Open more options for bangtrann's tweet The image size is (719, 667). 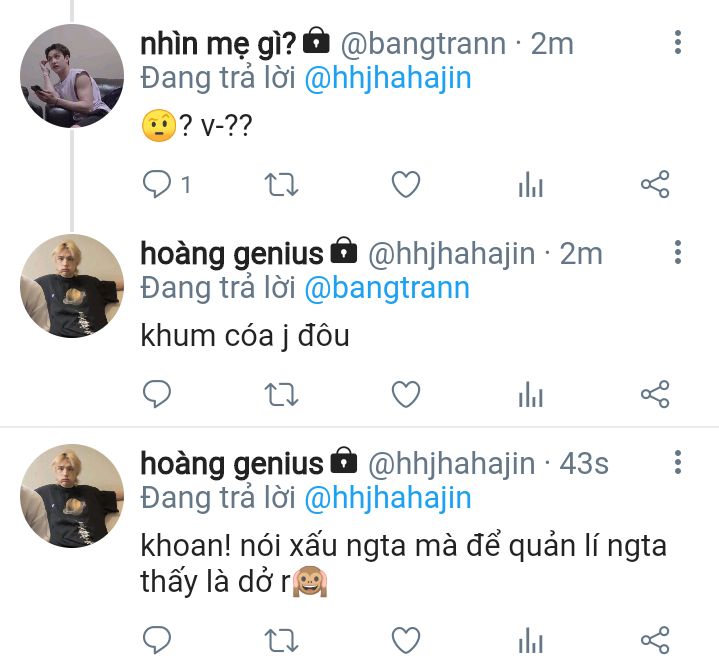point(678,43)
